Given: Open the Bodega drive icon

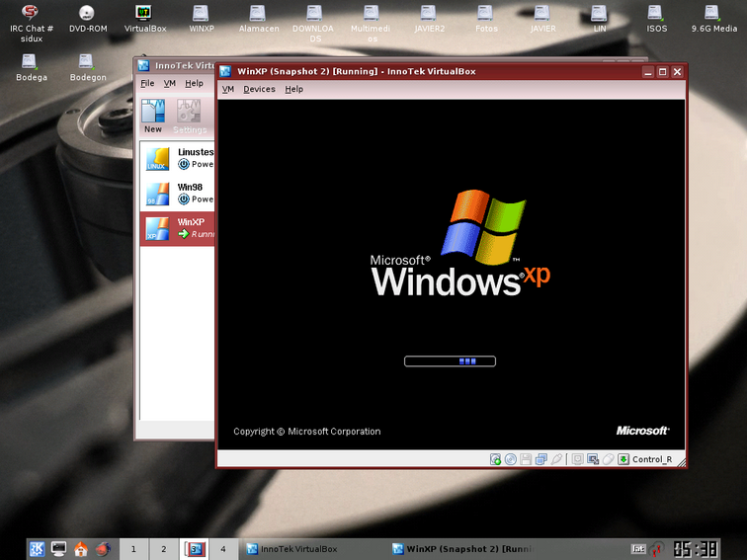Looking at the screenshot, I should tap(31, 67).
